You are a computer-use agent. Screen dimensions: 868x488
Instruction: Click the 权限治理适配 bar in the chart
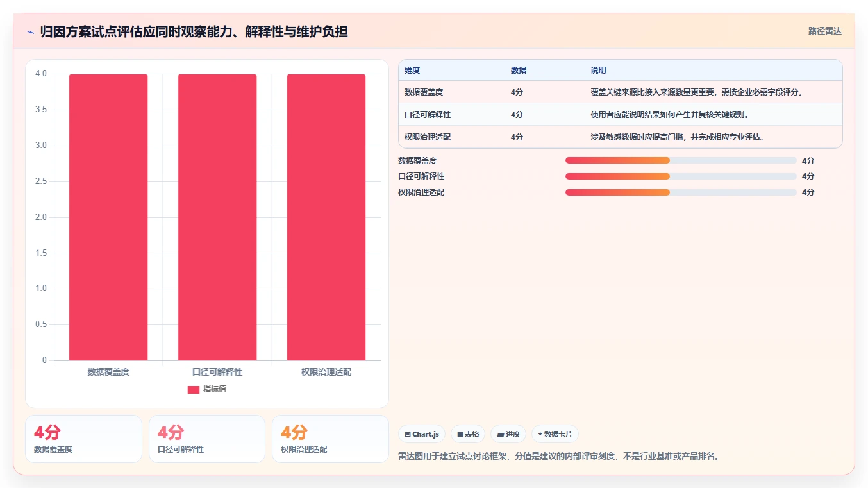coord(326,217)
